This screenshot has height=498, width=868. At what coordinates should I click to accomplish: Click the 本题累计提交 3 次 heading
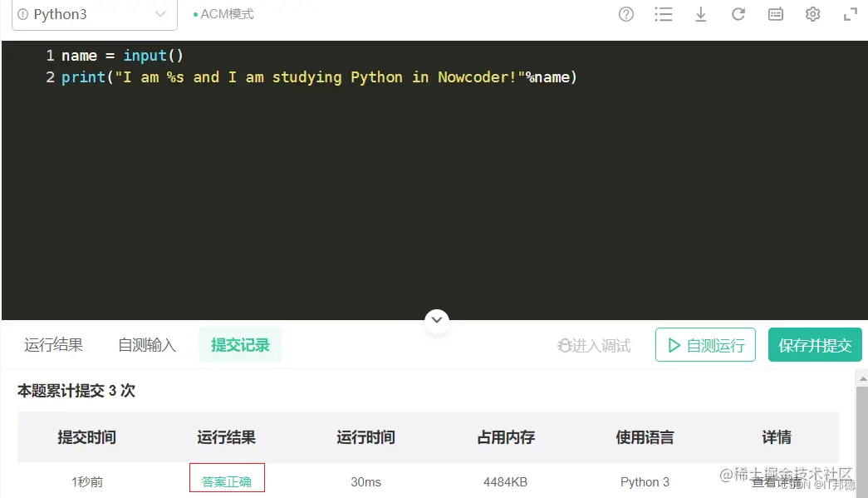(x=76, y=391)
